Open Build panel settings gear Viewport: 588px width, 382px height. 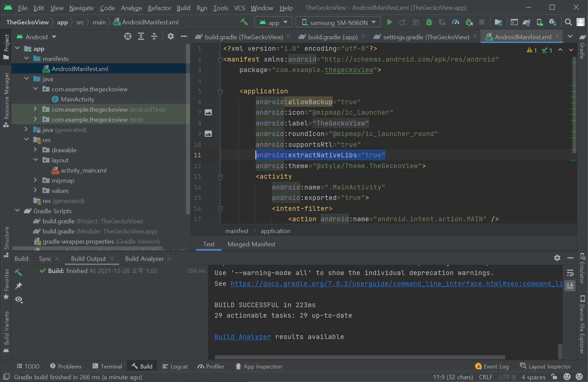(x=557, y=258)
